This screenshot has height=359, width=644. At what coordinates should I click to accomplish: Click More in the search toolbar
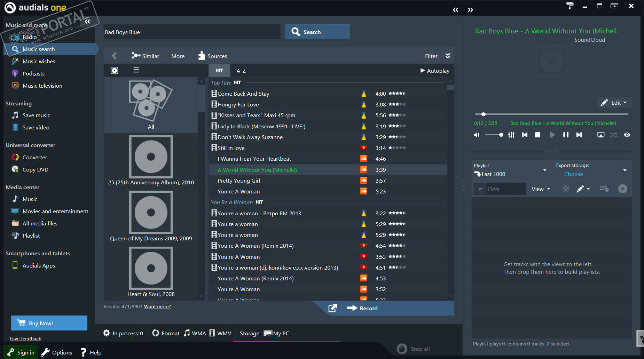(x=178, y=56)
